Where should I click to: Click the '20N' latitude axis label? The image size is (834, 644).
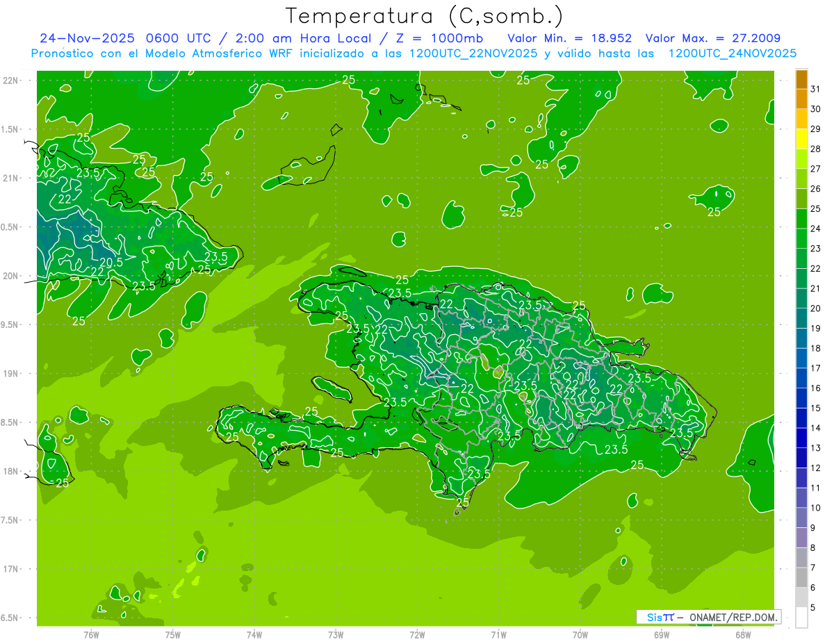10,276
